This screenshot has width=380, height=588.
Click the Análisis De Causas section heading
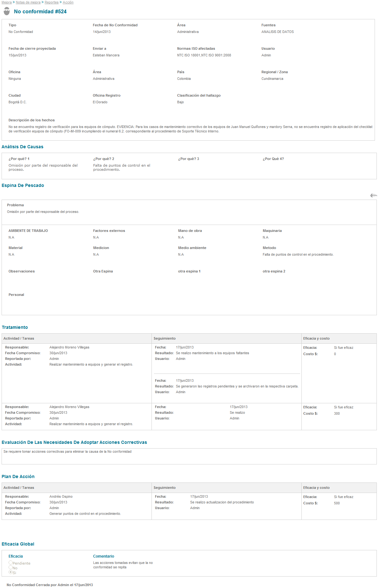23,147
